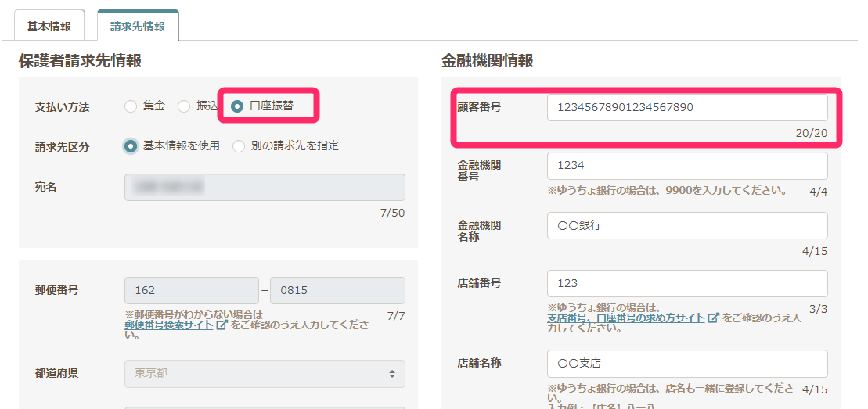Click the 店舗番号 field containing 123
Screen dimensions: 868x409
click(x=686, y=283)
